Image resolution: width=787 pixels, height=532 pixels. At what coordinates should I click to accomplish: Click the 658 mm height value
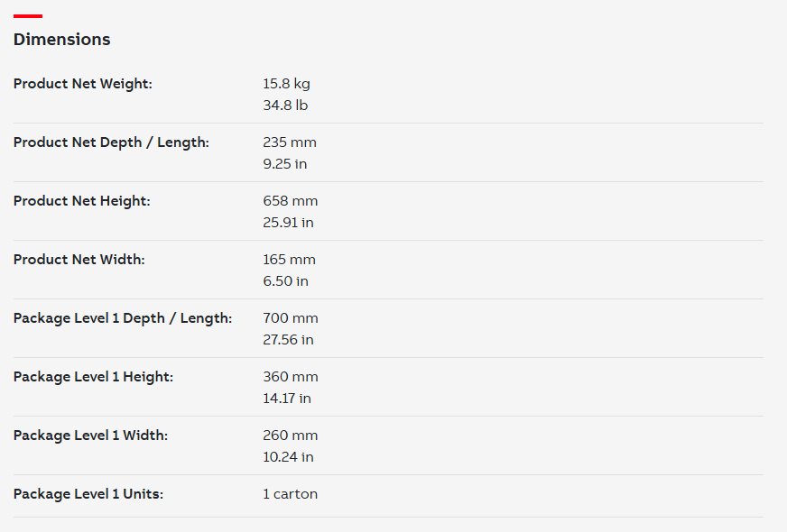291,201
